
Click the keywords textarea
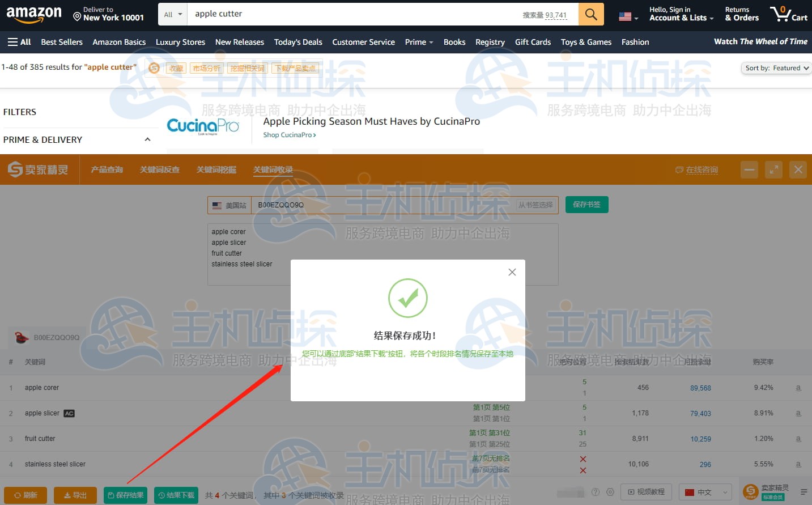[x=383, y=254]
